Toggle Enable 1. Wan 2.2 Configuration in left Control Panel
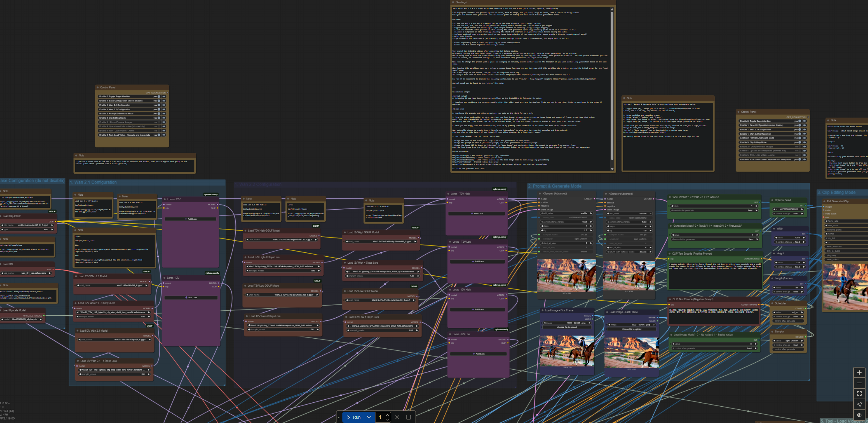Screen dimensions: 868x423 (x=159, y=109)
